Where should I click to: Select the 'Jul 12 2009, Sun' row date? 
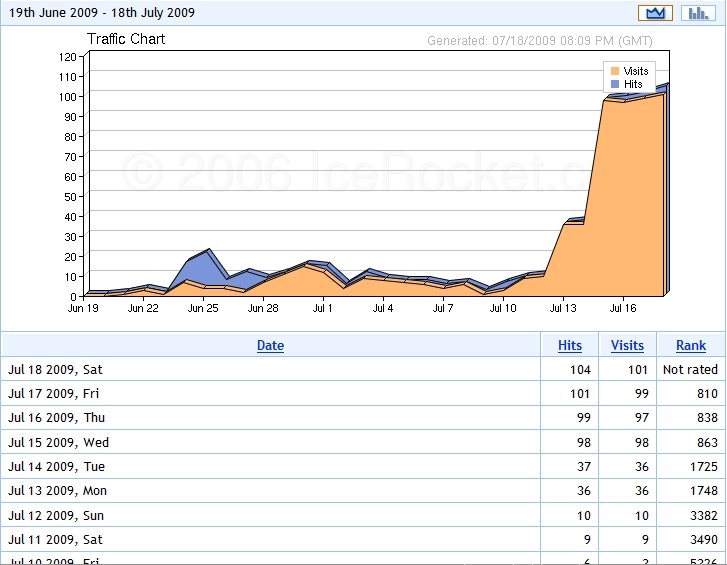tap(56, 515)
